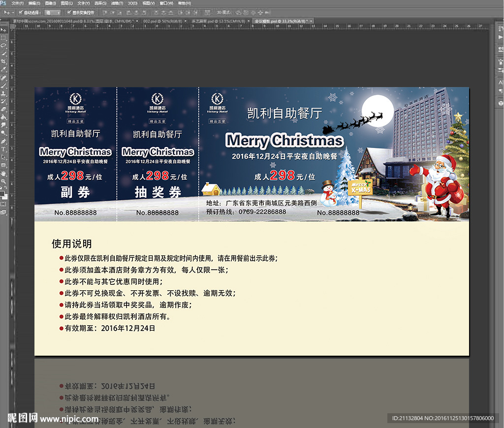This screenshot has height=428, width=504.
Task: Open the 帮助(H) menu
Action: pyautogui.click(x=184, y=3)
